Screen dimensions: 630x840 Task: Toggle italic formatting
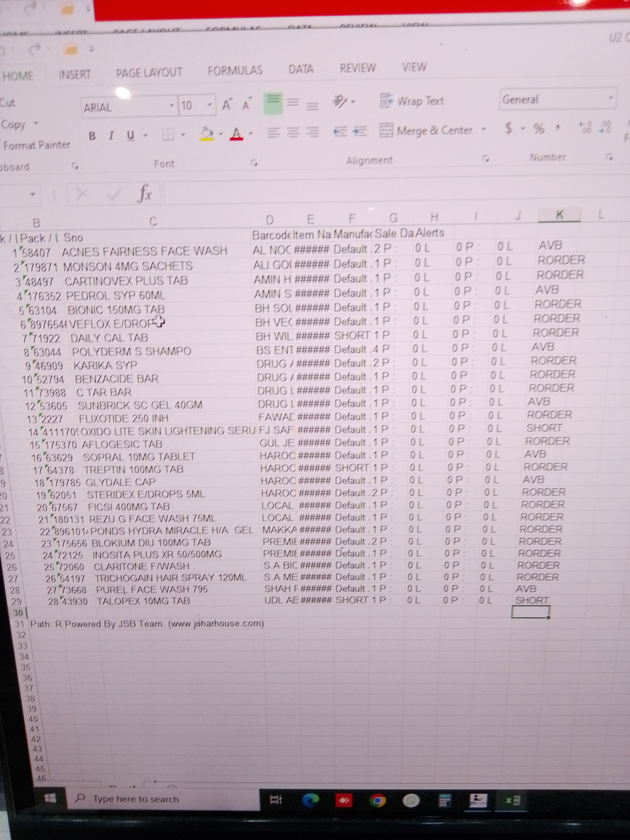111,135
